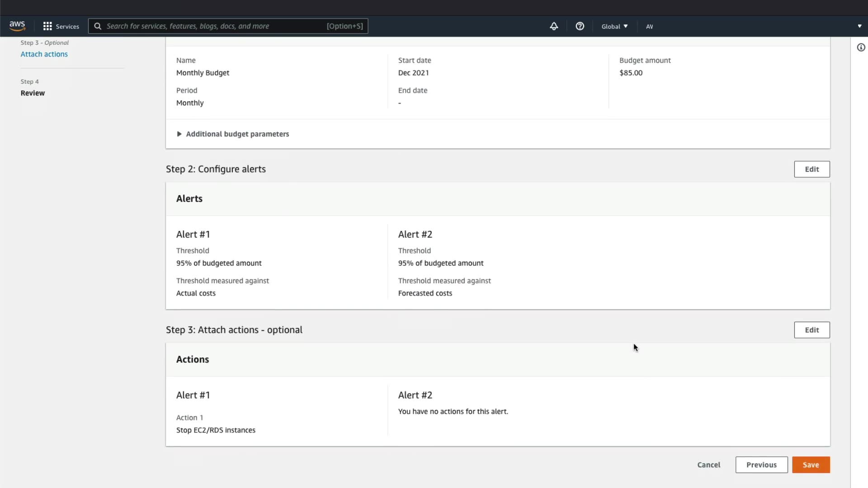Open the help question mark icon

click(580, 26)
